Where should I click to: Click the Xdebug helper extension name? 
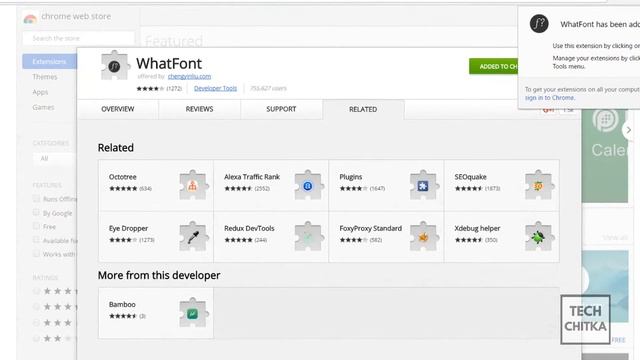[x=477, y=228]
